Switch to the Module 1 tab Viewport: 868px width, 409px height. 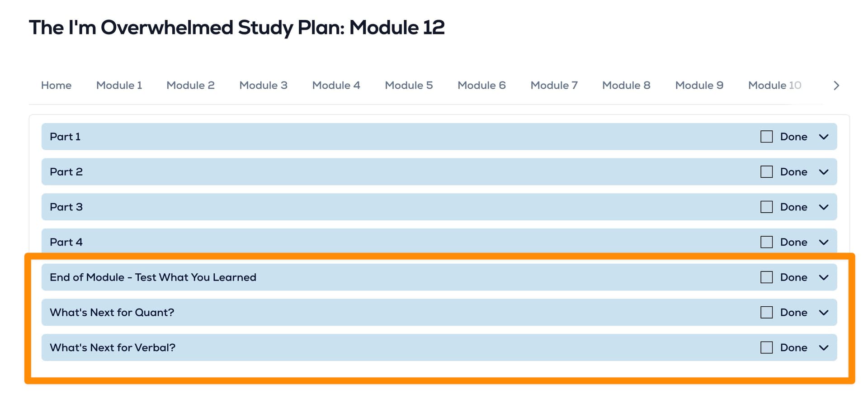point(119,85)
